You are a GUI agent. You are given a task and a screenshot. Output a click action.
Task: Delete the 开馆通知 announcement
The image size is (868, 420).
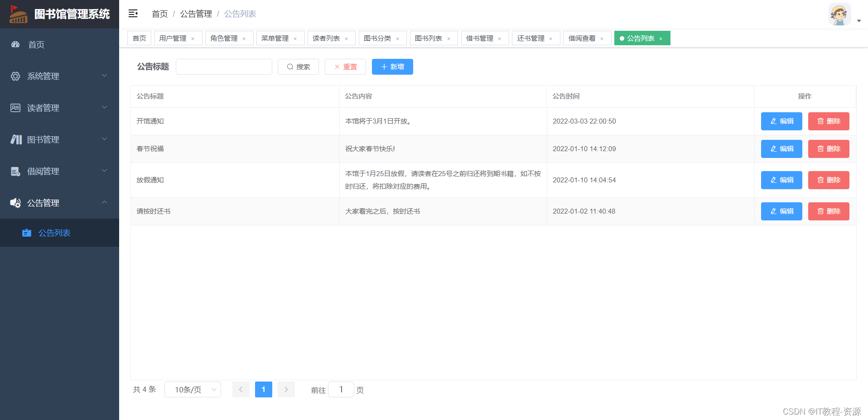(829, 121)
